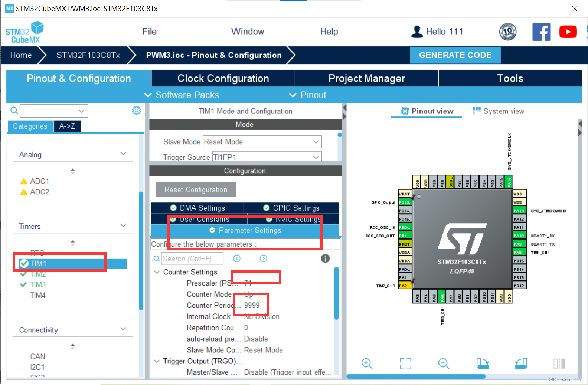Switch to Clock Configuration tab
The height and width of the screenshot is (385, 588).
coord(223,78)
